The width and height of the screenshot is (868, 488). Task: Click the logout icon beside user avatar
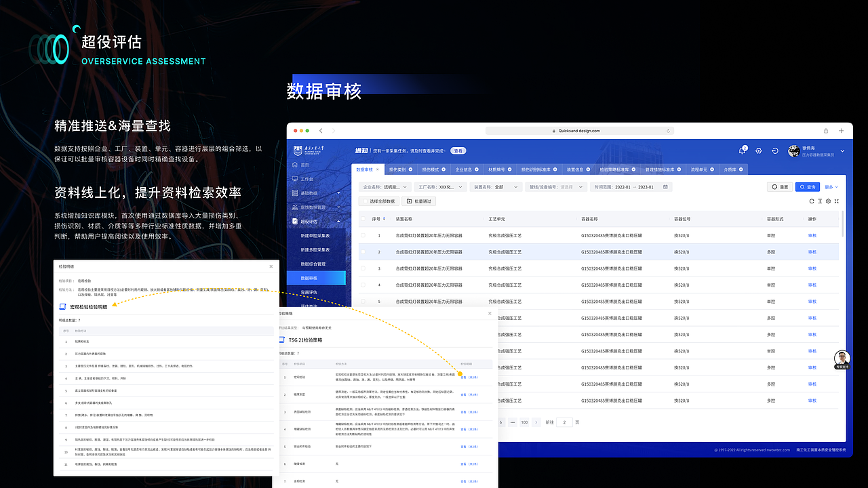775,150
